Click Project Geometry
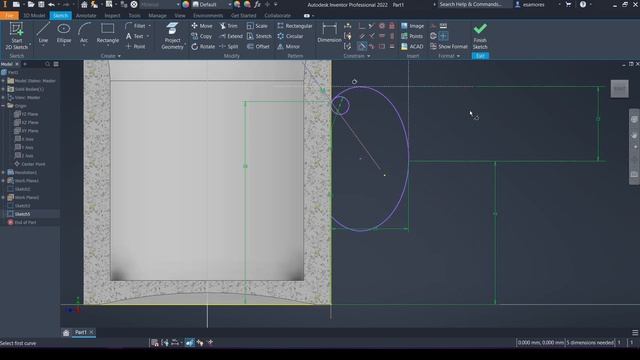The height and width of the screenshot is (360, 640). [x=172, y=36]
